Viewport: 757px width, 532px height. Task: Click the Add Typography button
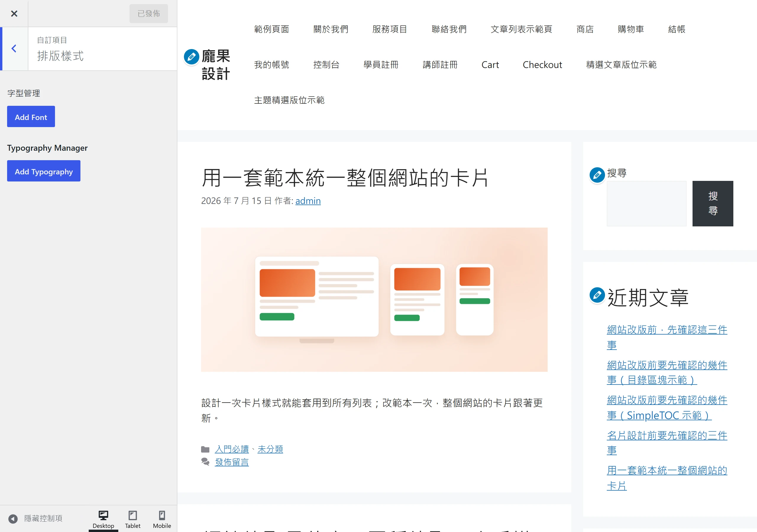[44, 171]
